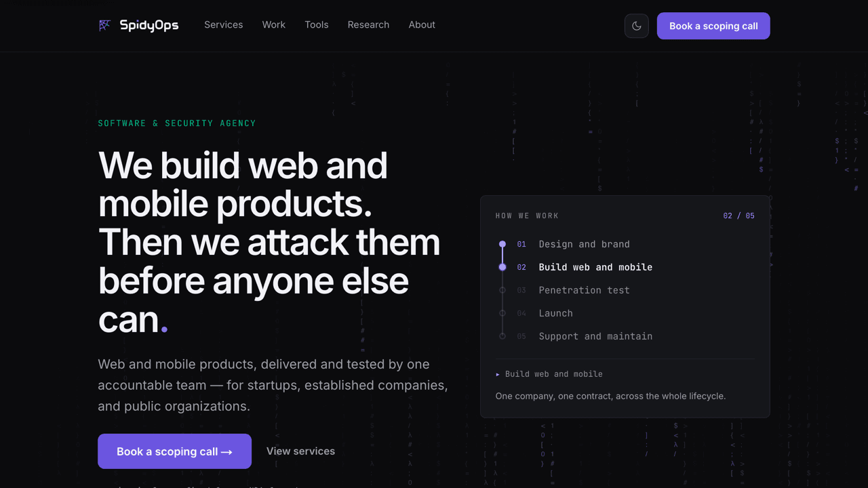
Task: Click header Book a scoping call button
Action: [713, 26]
